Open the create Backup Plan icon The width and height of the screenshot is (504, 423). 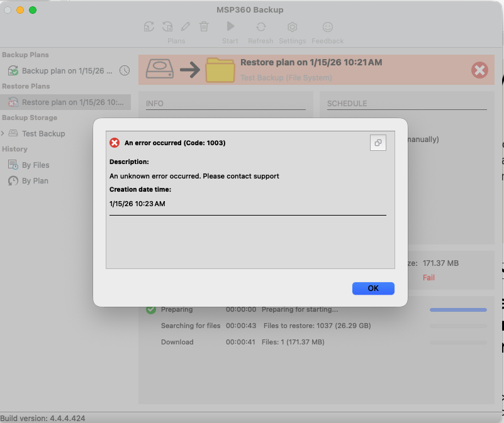(x=148, y=26)
